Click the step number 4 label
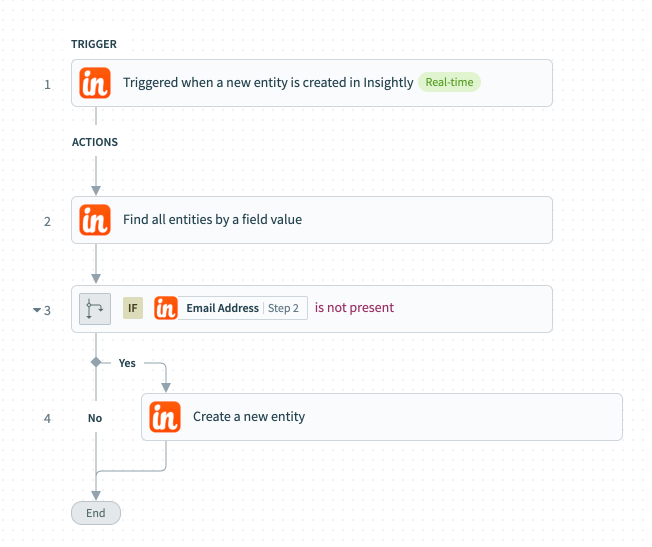The height and width of the screenshot is (547, 652). click(47, 418)
